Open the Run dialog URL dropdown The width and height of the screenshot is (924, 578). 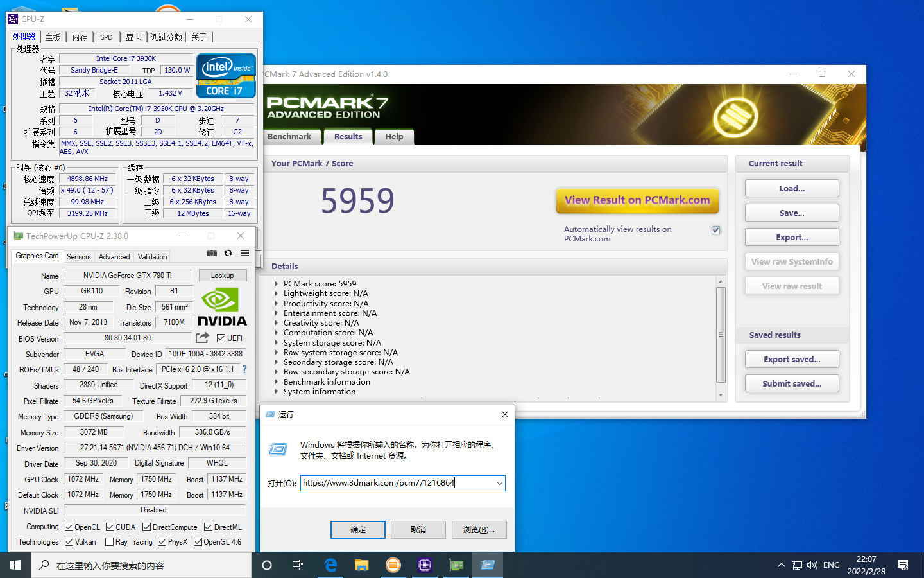(x=499, y=483)
